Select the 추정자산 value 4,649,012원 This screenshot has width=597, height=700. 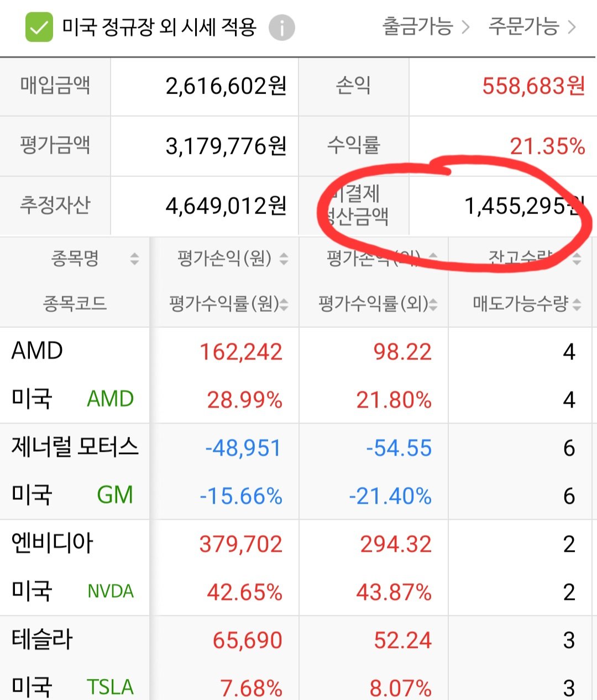[226, 206]
